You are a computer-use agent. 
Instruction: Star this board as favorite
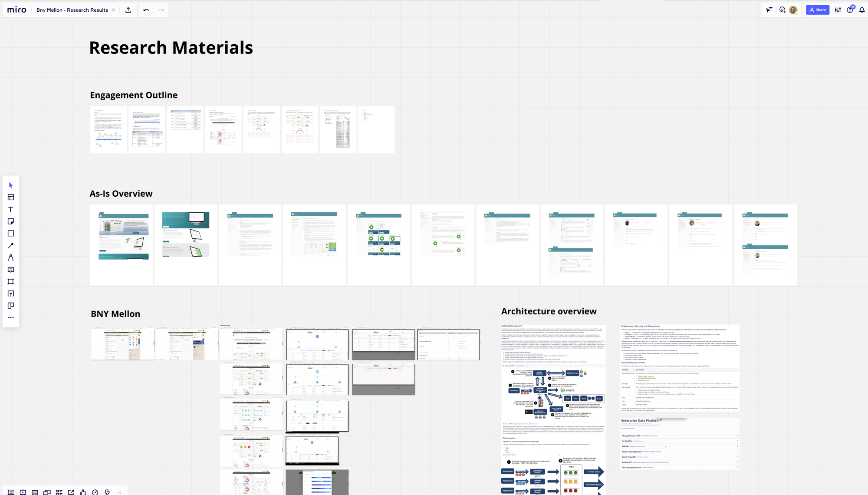[114, 10]
